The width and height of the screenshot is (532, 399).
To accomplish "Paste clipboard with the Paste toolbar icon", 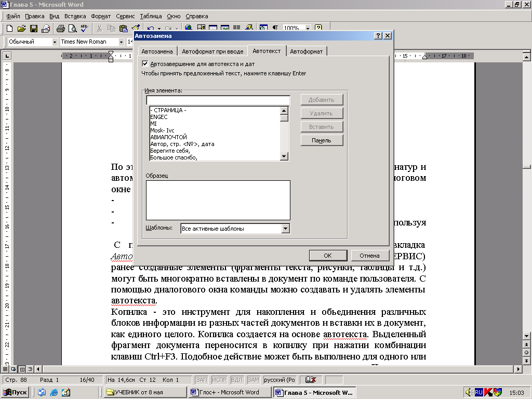I will point(124,29).
